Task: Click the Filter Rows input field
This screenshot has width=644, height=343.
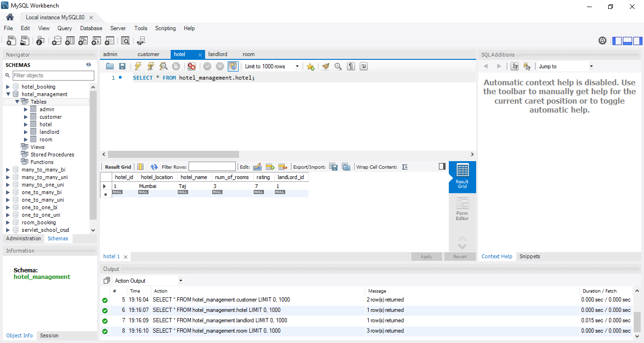Action: (212, 167)
